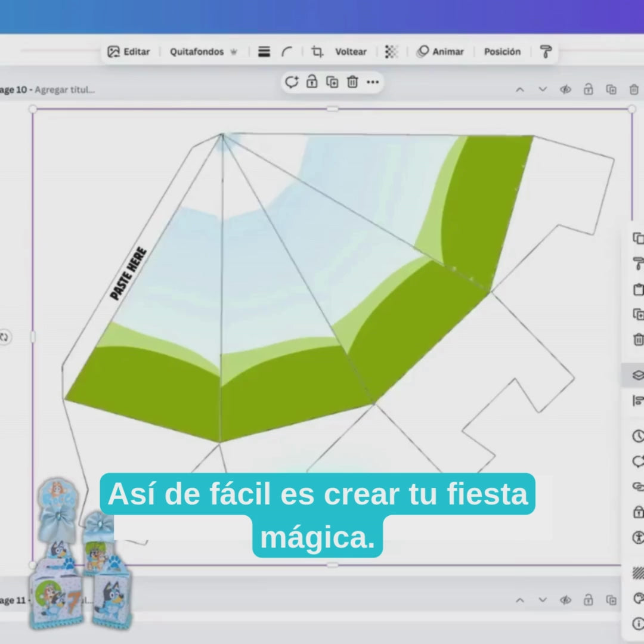Click the copy style paint roller after Posición
Image resolution: width=644 pixels, height=644 pixels.
pyautogui.click(x=546, y=52)
